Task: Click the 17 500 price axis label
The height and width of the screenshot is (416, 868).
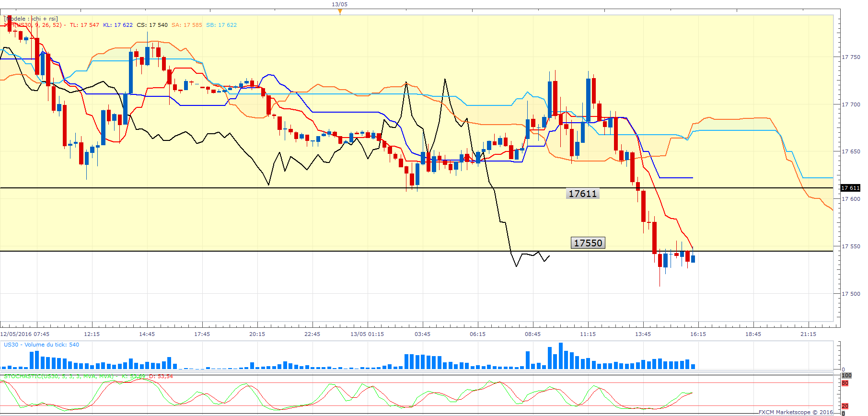Action: click(x=851, y=294)
